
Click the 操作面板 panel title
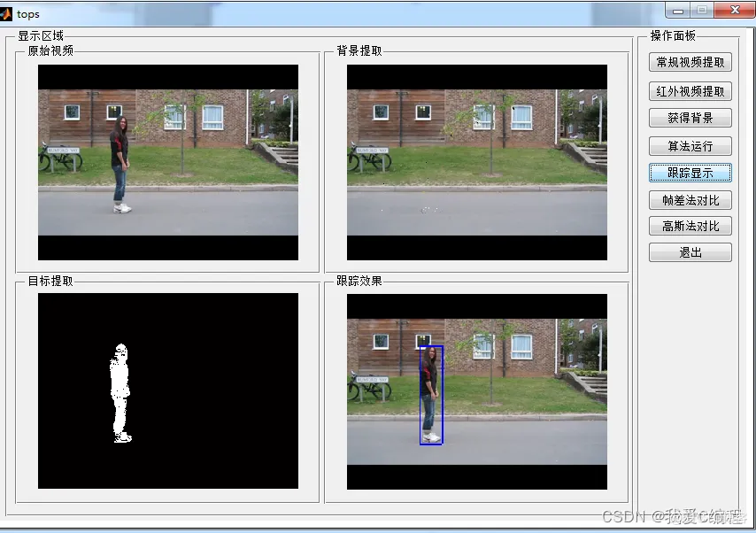pos(673,35)
